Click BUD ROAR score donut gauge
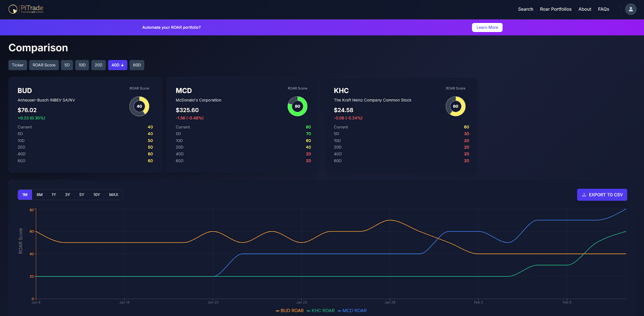Image resolution: width=644 pixels, height=316 pixels. click(x=139, y=107)
